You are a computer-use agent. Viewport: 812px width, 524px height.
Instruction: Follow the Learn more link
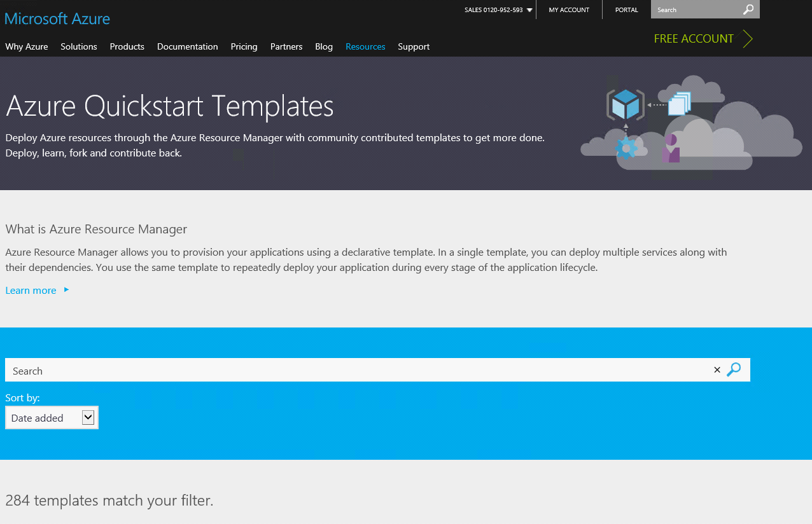[31, 290]
